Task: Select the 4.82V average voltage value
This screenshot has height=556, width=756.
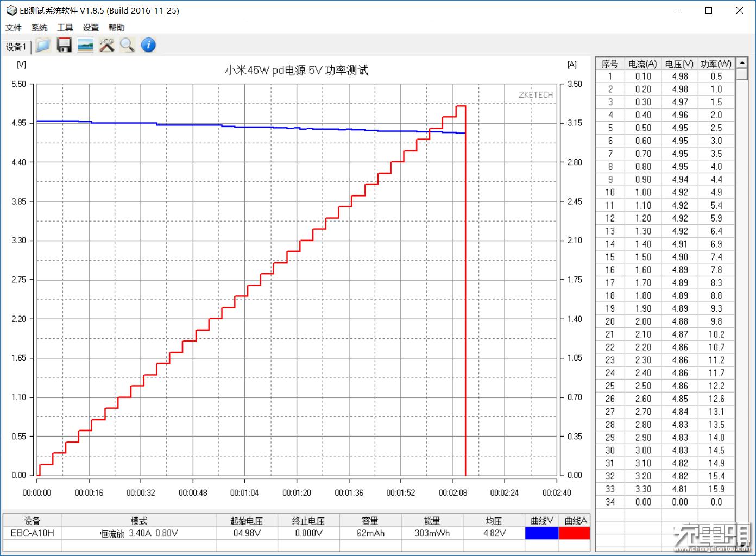Action: 494,533
